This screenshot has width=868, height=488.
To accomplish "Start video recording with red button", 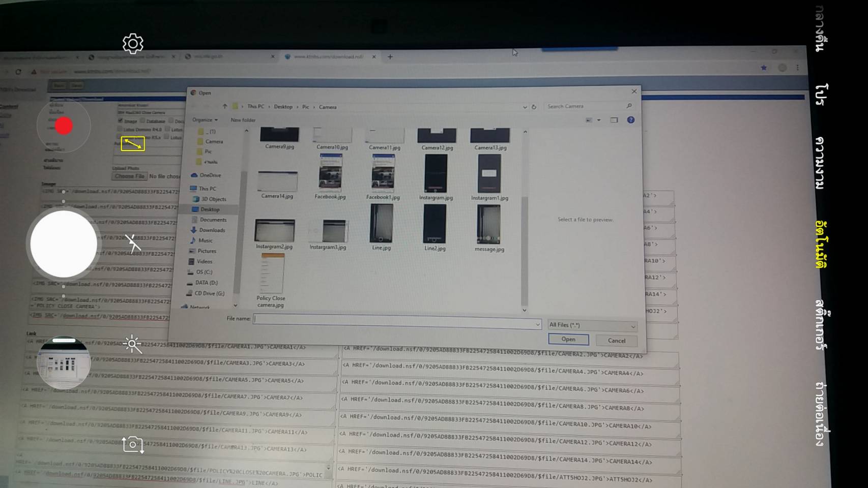I will [x=64, y=126].
